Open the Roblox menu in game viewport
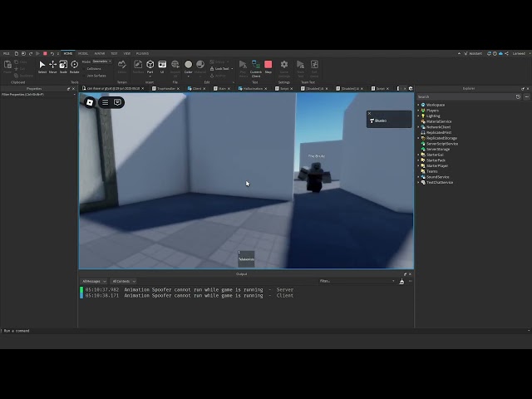 pos(90,102)
